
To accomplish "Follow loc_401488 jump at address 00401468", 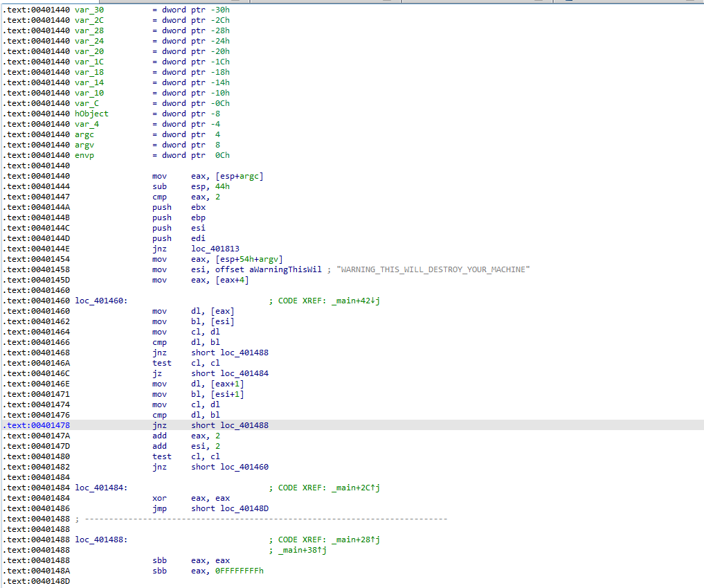I will click(x=244, y=353).
